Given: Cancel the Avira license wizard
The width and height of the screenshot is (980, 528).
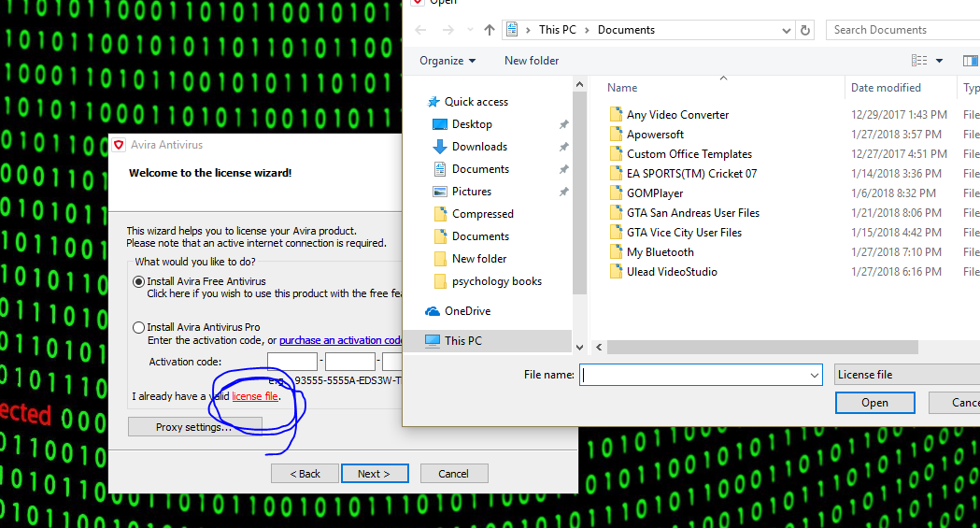Looking at the screenshot, I should 454,474.
